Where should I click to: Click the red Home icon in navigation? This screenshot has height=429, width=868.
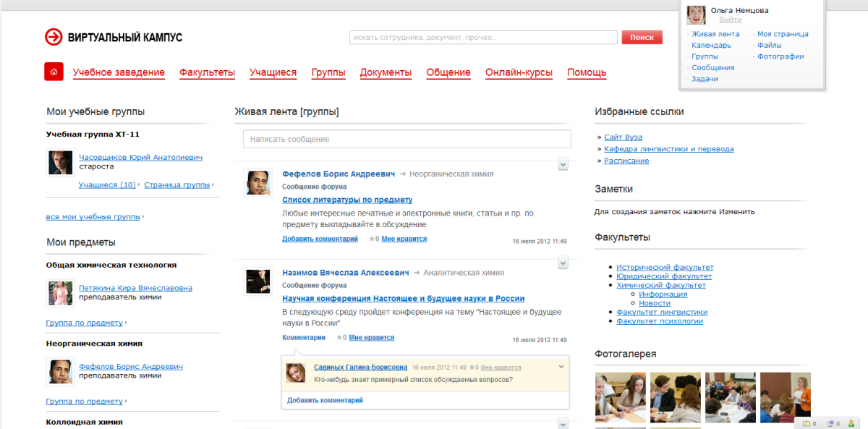(54, 72)
